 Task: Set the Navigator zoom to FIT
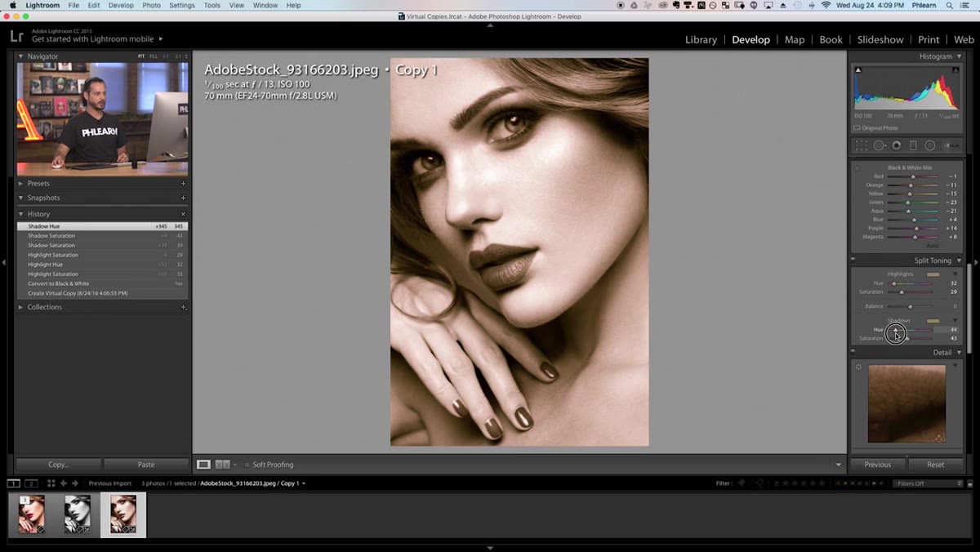coord(141,56)
